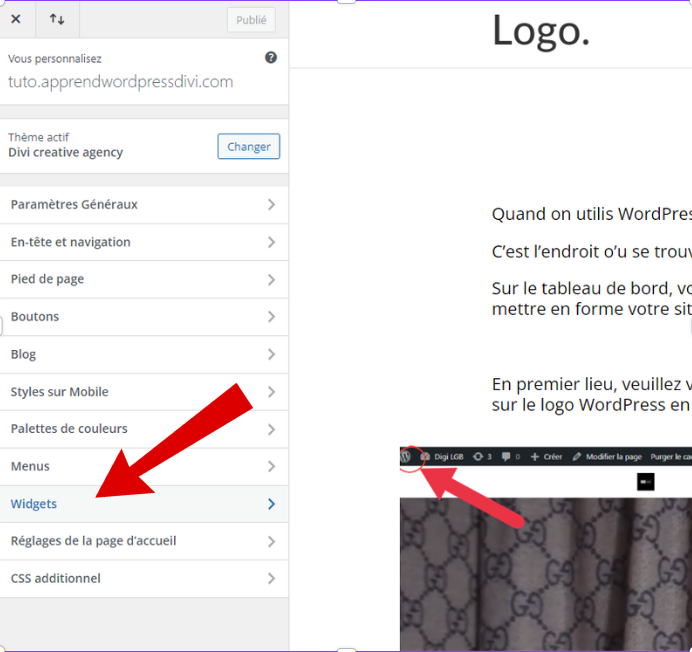
Task: Click Purger le cache in the admin bar
Action: [670, 456]
